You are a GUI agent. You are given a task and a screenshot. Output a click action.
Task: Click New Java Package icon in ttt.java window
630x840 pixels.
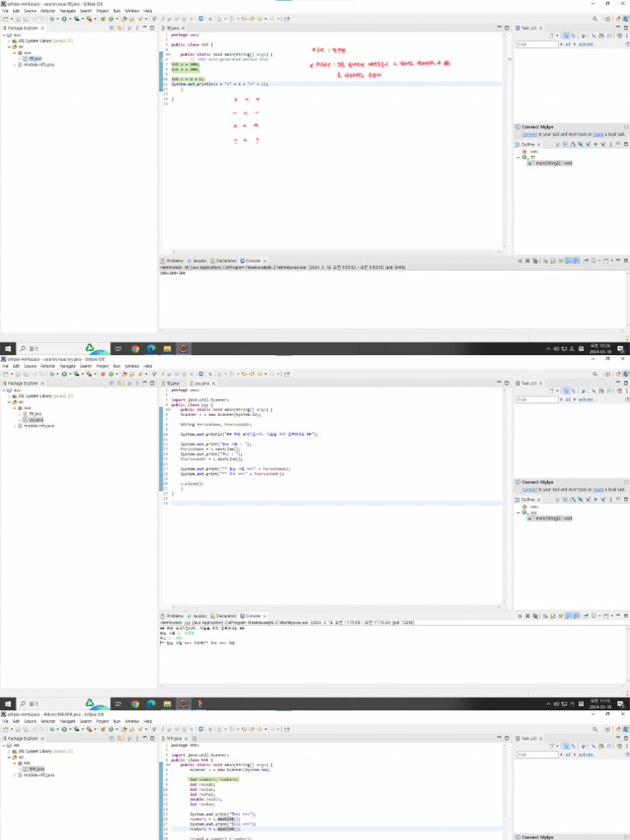(x=103, y=19)
